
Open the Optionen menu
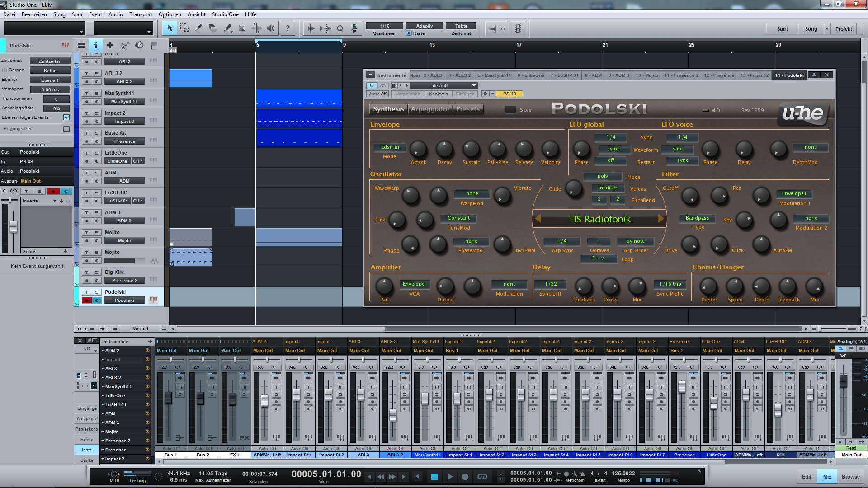click(170, 14)
